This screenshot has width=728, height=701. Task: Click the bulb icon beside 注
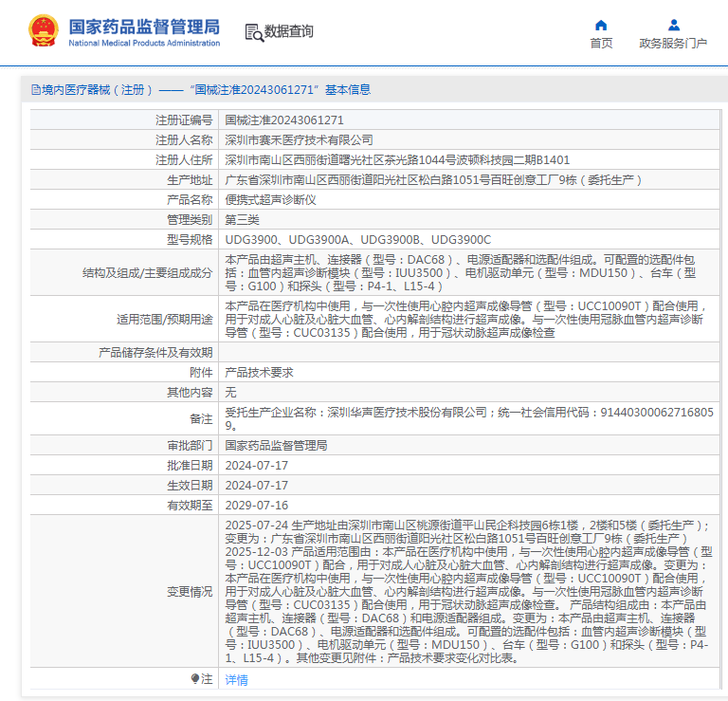pos(195,678)
